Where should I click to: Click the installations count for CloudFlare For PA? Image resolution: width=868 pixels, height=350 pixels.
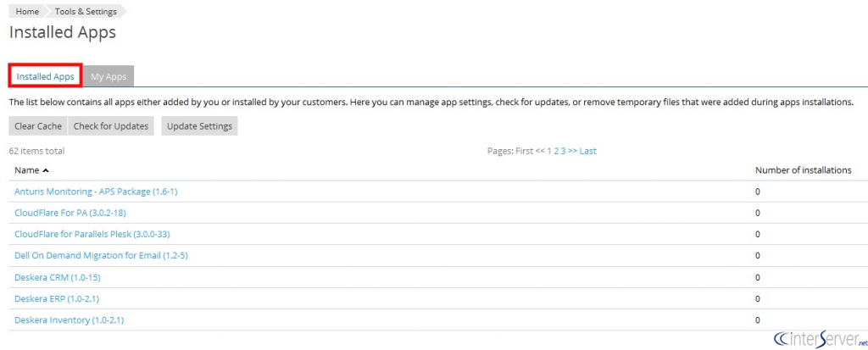point(758,213)
